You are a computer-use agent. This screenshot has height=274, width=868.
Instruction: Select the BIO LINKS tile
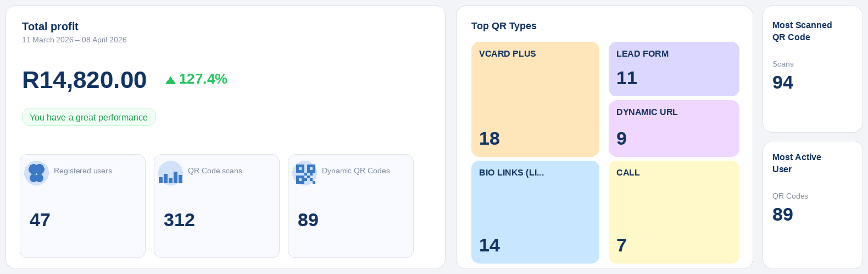point(535,212)
